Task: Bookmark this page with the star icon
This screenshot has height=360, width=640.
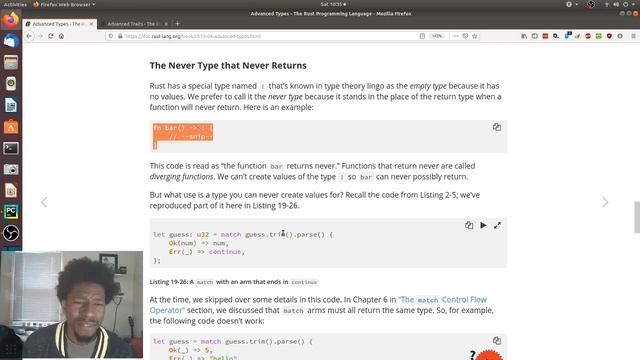Action: tap(474, 36)
